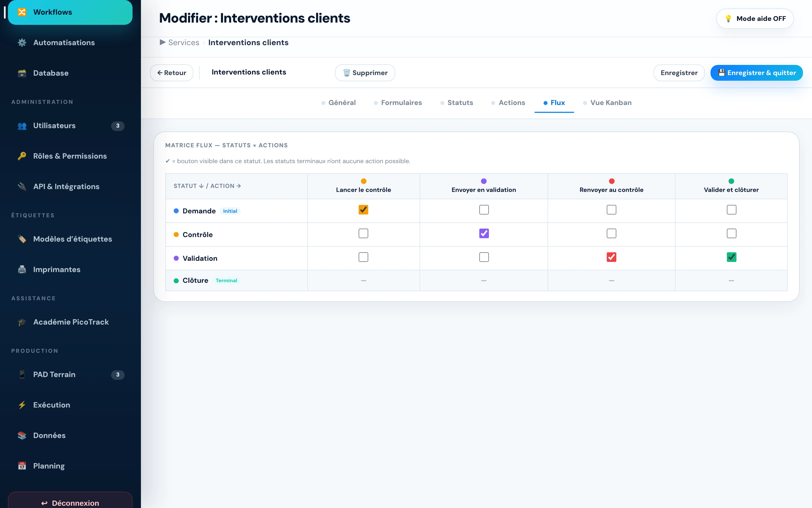
Task: Go to the Actions tab
Action: 508,103
